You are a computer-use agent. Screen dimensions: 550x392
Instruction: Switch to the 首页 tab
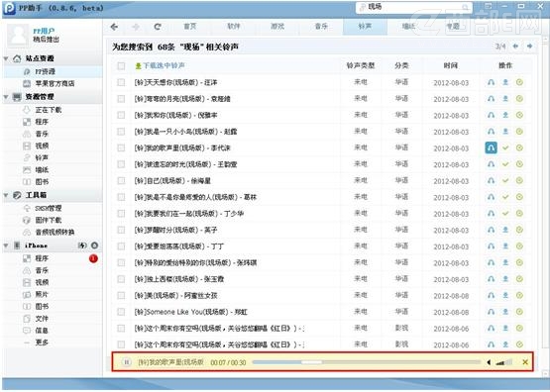pyautogui.click(x=189, y=27)
